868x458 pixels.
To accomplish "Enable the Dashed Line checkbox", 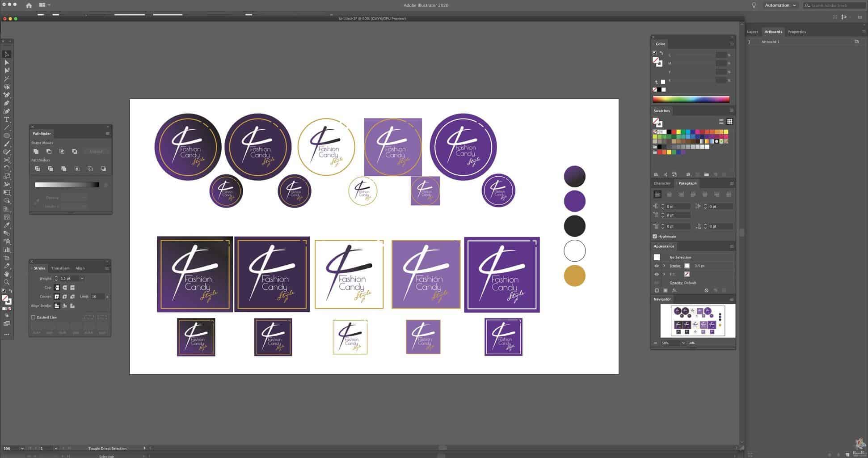I will [33, 318].
